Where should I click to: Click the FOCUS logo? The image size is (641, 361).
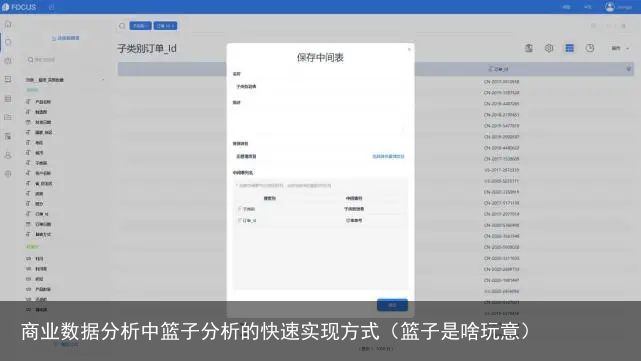coord(19,7)
